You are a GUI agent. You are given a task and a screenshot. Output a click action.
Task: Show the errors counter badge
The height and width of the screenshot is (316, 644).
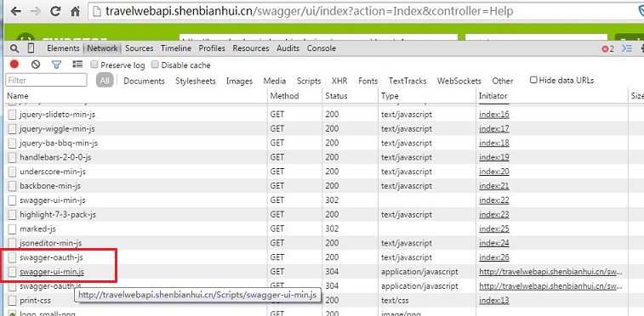click(x=608, y=48)
